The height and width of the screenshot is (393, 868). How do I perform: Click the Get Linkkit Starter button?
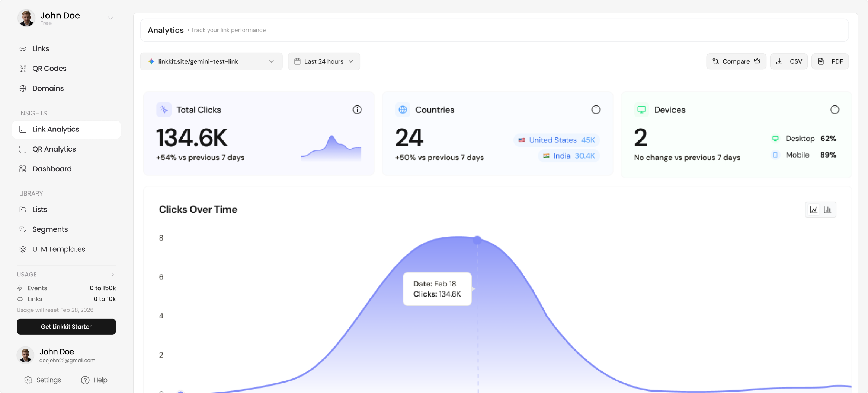pos(66,327)
